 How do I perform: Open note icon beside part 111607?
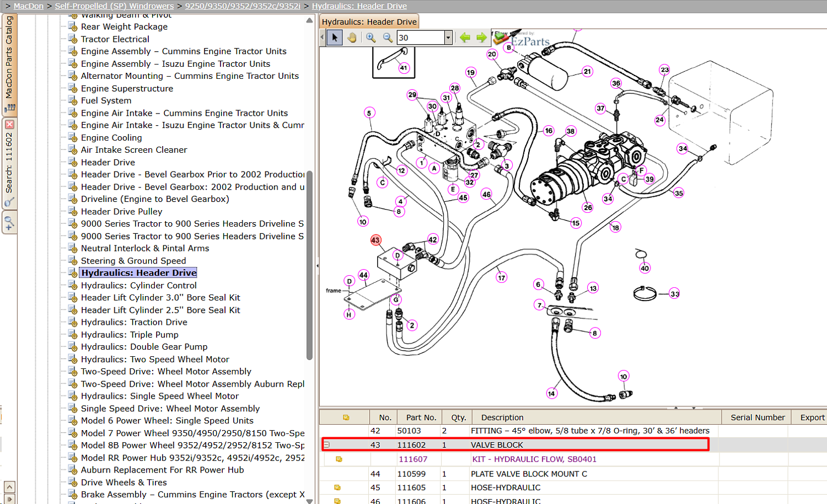339,459
